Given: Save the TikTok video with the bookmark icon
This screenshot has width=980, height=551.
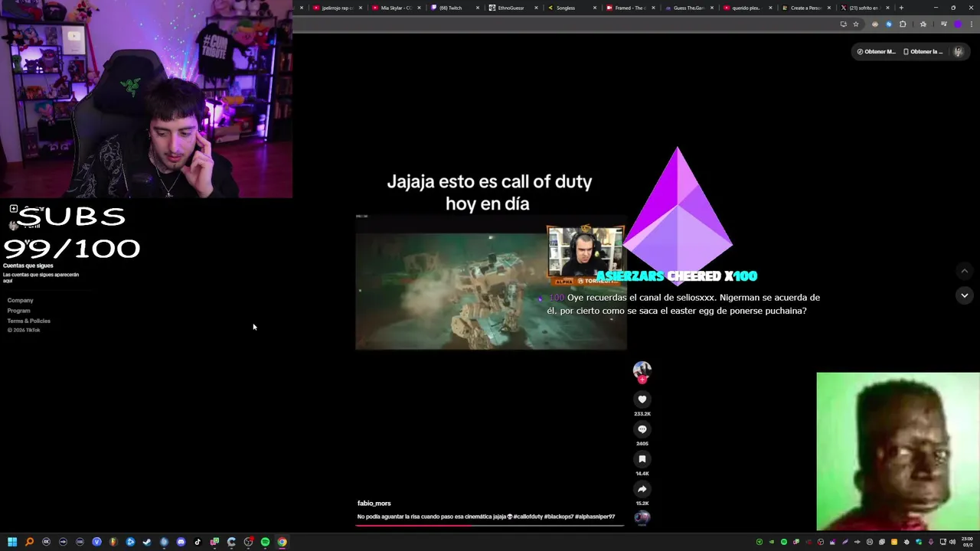Looking at the screenshot, I should point(642,459).
